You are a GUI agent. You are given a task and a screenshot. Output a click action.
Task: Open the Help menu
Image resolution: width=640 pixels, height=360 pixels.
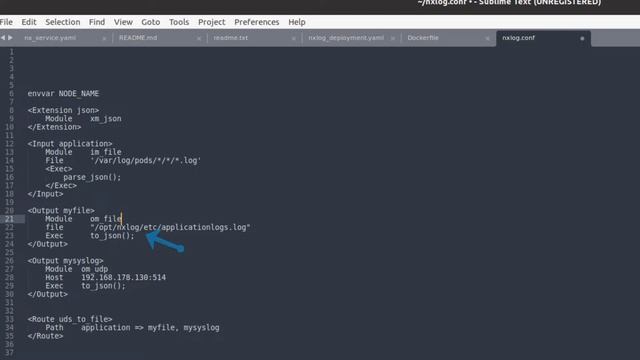click(297, 22)
